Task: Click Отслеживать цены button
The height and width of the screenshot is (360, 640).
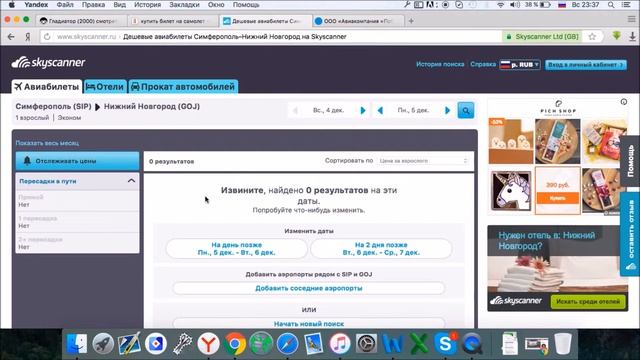Action: click(x=77, y=161)
